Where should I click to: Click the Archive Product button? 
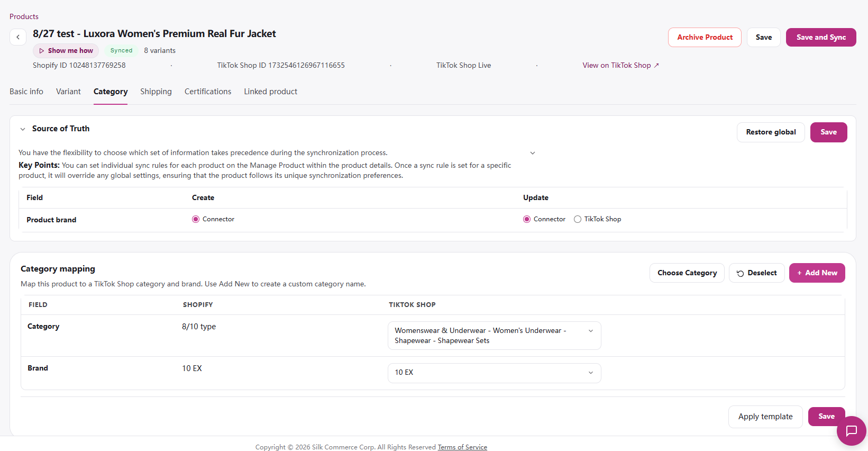(x=705, y=37)
